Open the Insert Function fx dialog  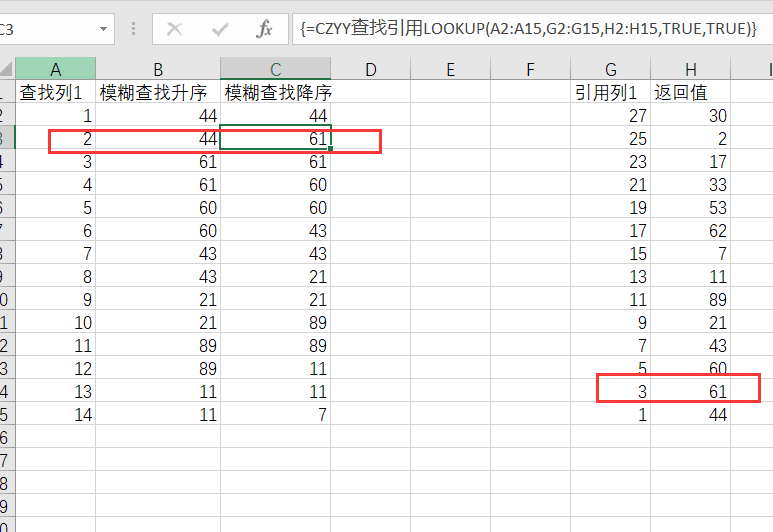(264, 29)
